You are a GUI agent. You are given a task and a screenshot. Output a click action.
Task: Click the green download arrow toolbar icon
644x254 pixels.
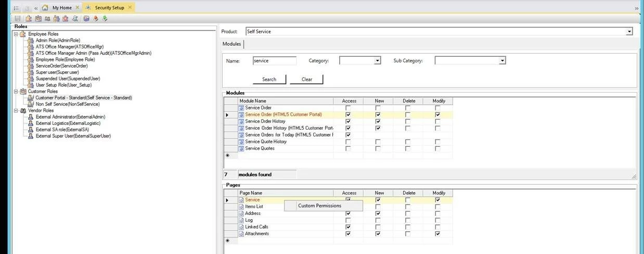(x=105, y=19)
